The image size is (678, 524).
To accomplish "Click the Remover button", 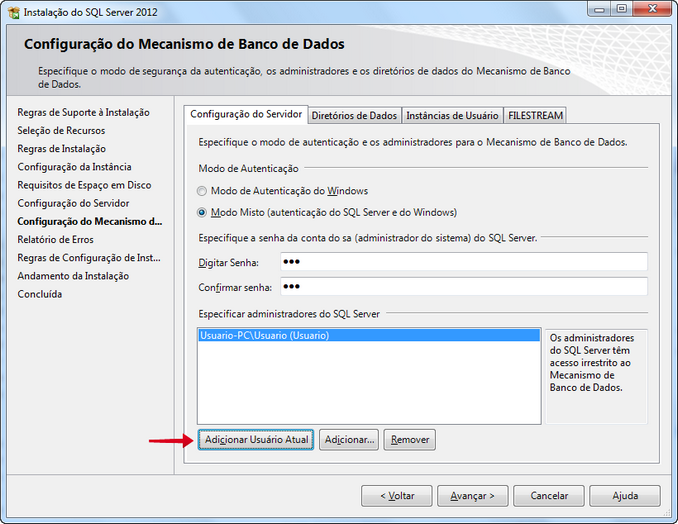I will point(409,440).
